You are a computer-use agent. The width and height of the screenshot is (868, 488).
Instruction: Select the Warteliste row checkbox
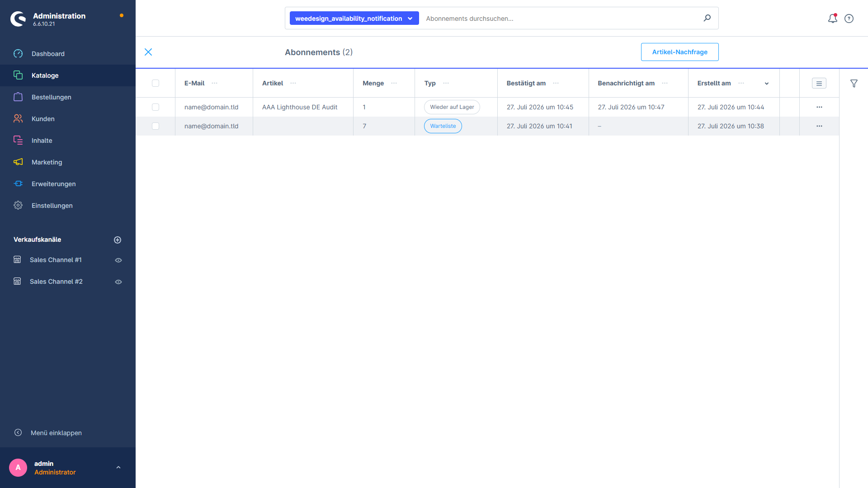tap(156, 126)
